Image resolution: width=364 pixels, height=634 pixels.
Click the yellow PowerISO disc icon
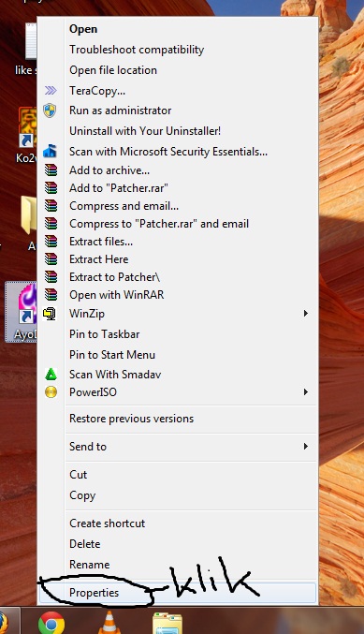pos(51,391)
